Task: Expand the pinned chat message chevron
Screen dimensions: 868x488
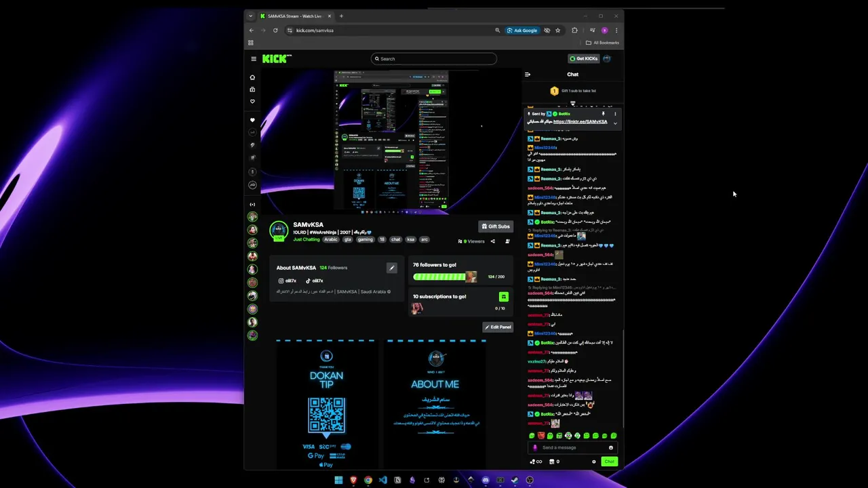Action: tap(615, 123)
